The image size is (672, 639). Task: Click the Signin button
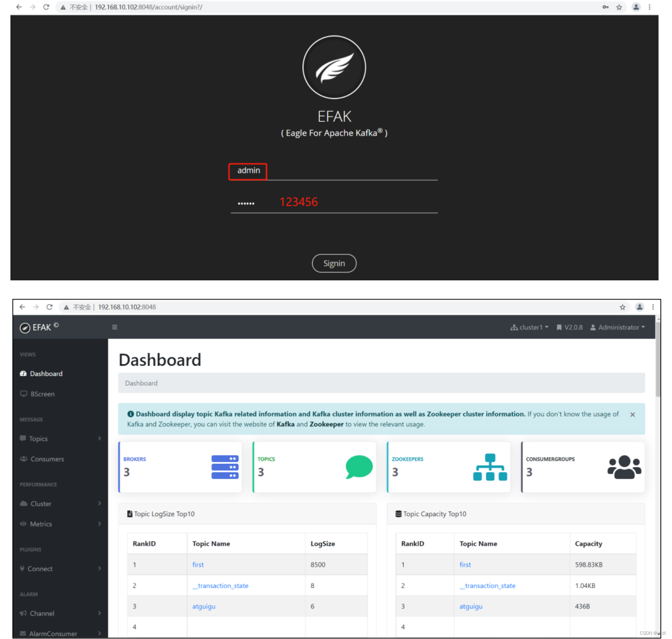click(x=334, y=263)
